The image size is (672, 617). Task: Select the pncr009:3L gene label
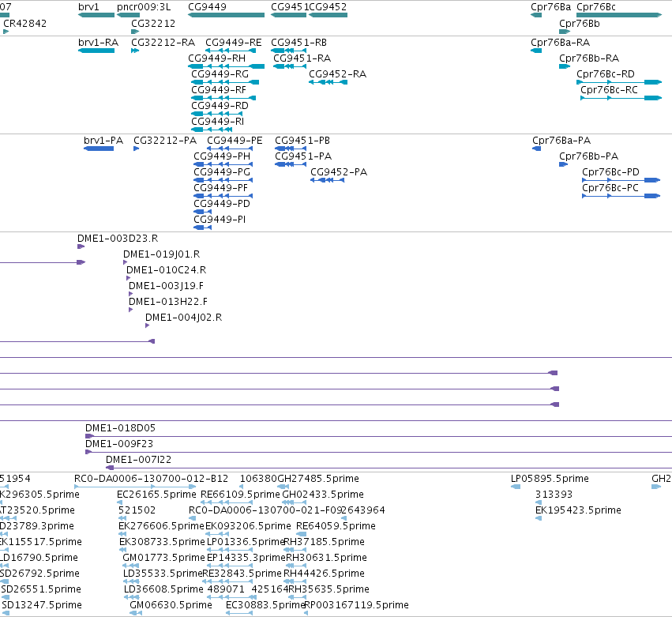click(x=144, y=7)
